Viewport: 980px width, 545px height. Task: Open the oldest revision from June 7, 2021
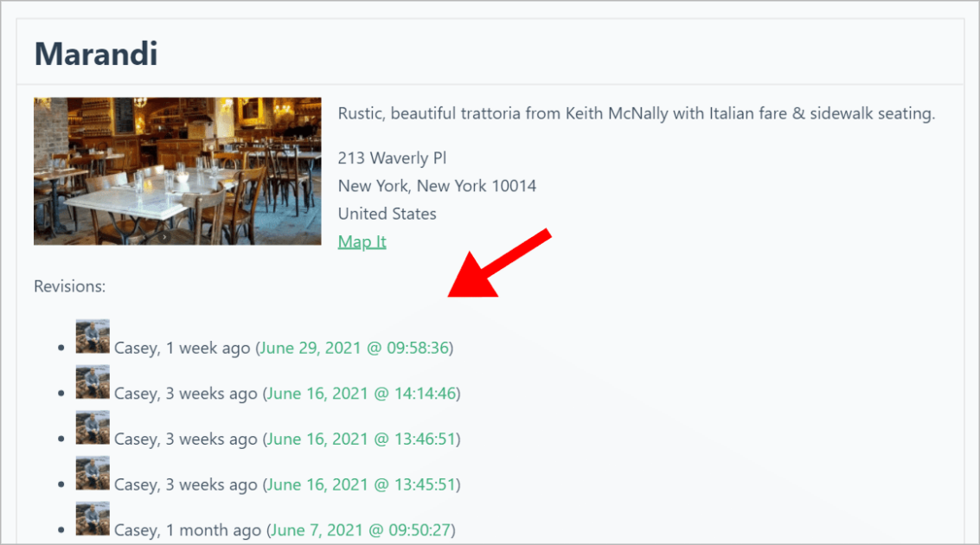[358, 529]
